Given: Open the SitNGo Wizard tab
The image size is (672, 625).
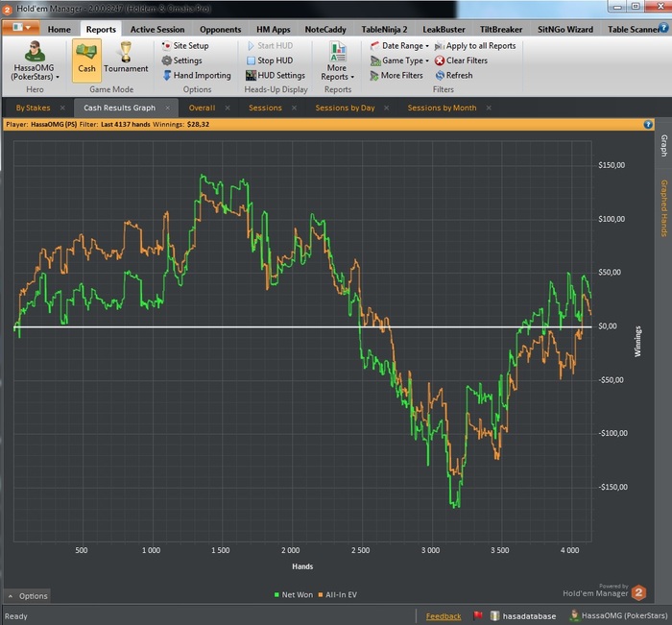Looking at the screenshot, I should click(565, 29).
